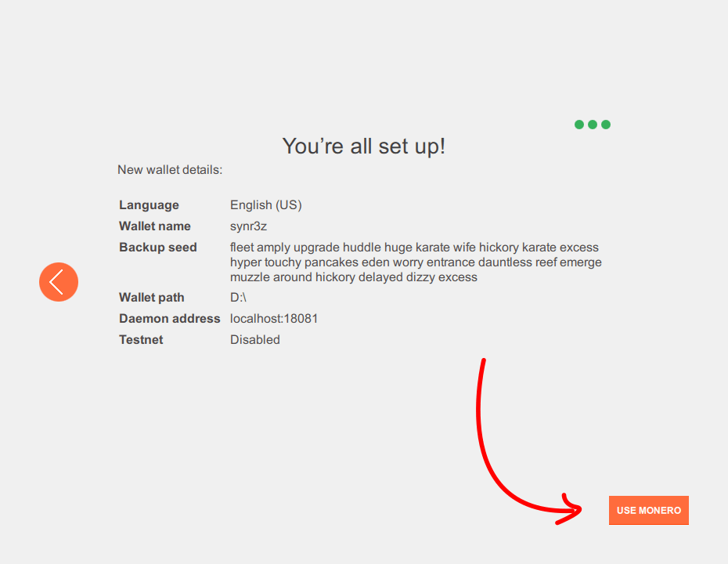The image size is (728, 564).
Task: Click the Wallet name label
Action: [x=155, y=226]
